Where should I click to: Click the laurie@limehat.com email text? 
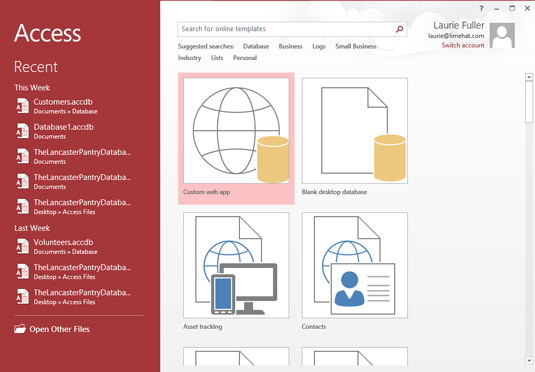[456, 36]
